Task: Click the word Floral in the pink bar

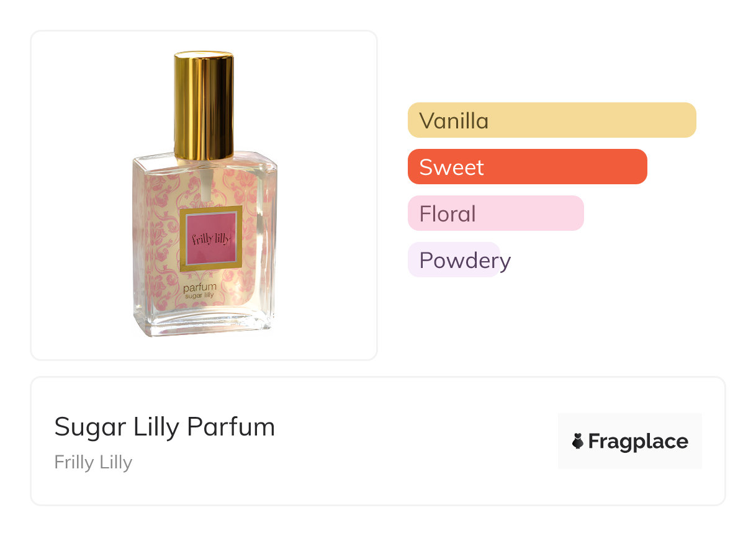Action: pos(448,214)
